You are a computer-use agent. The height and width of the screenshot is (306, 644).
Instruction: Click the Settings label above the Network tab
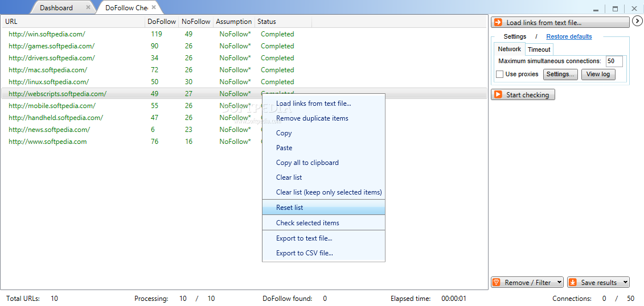click(515, 36)
